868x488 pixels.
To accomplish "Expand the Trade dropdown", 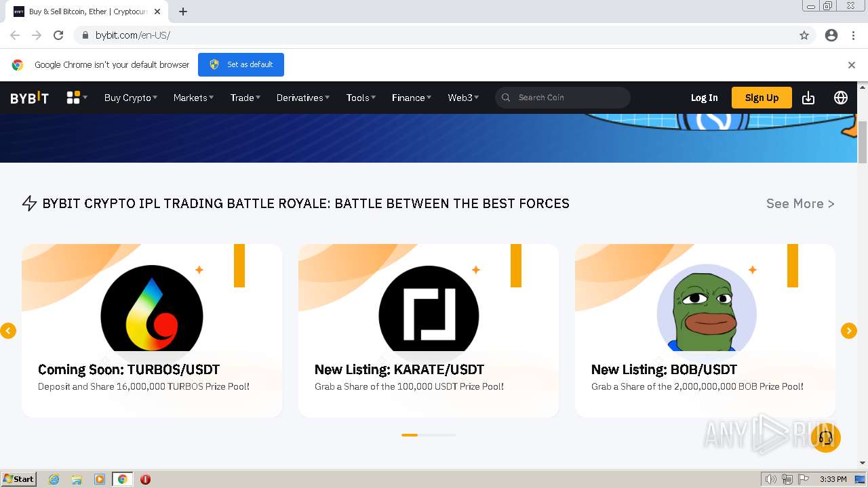I will [245, 98].
